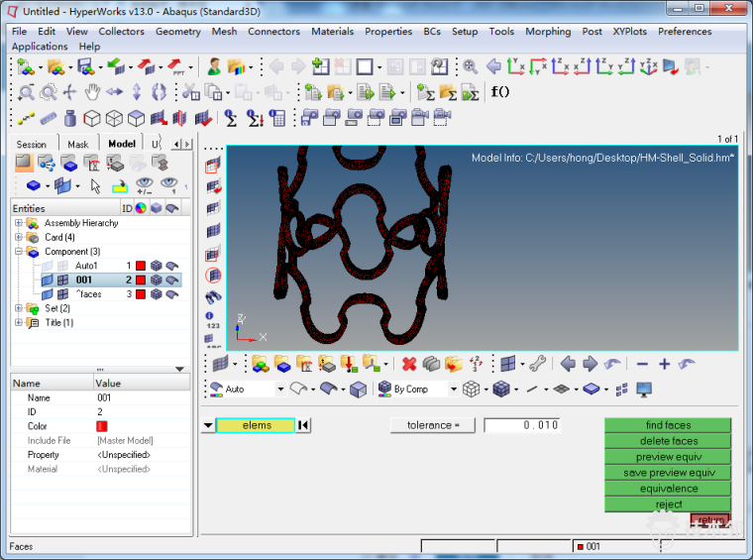Click the f() expression icon
This screenshot has width=753, height=560.
tap(499, 92)
